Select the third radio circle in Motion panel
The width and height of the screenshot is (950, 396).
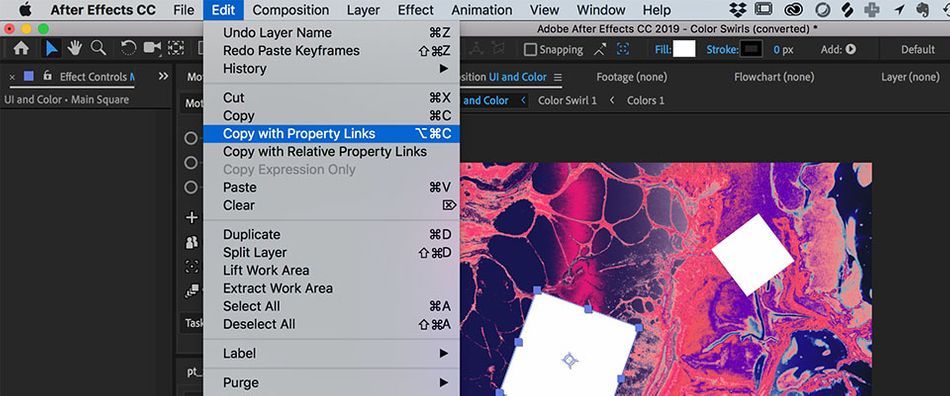tap(191, 188)
